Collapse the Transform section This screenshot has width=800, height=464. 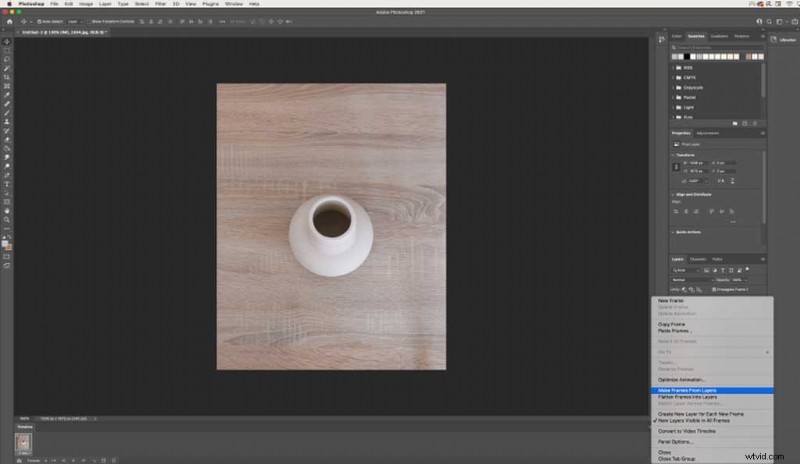(x=673, y=155)
